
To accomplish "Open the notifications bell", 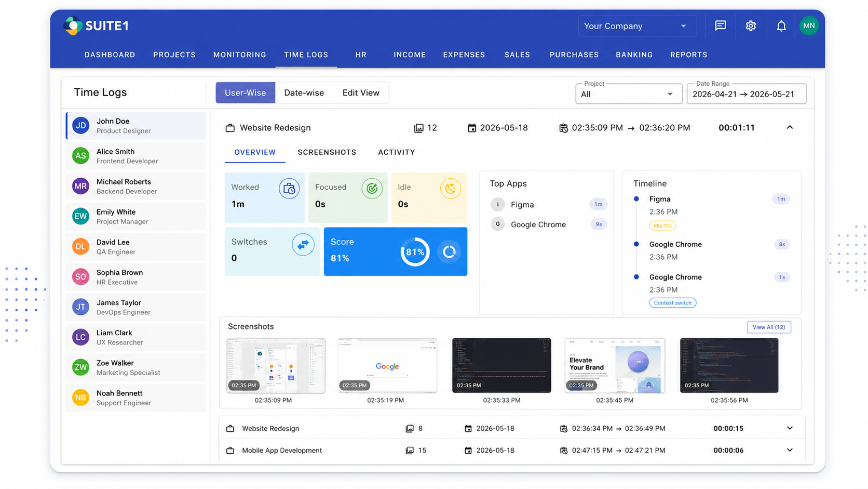I will [781, 25].
